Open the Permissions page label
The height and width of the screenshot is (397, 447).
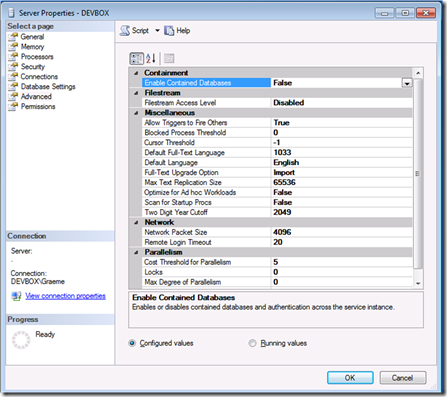(38, 107)
